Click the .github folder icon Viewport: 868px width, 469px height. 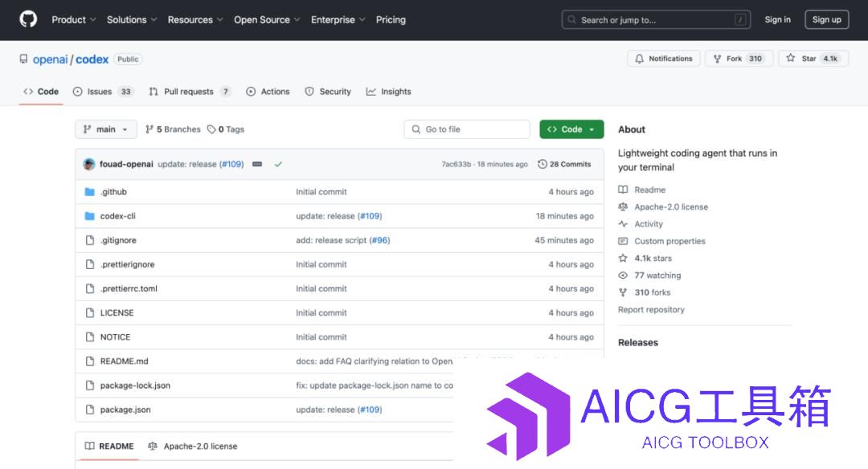click(90, 192)
